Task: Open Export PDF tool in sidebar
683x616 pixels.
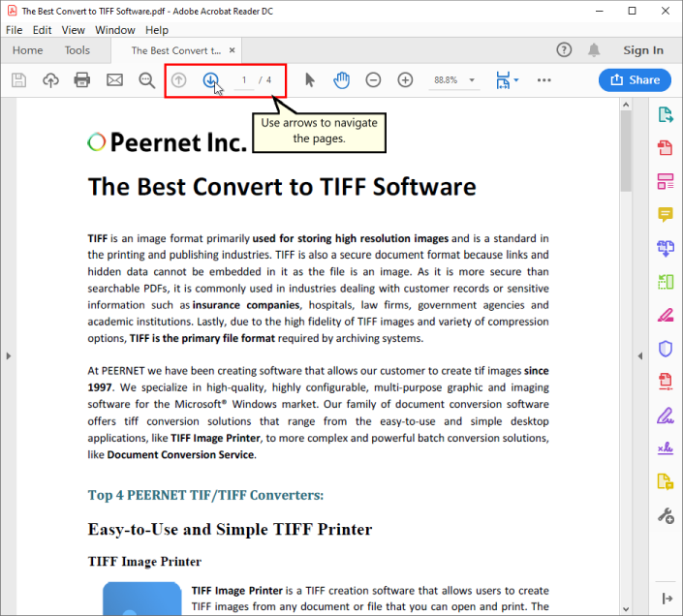Action: point(666,114)
